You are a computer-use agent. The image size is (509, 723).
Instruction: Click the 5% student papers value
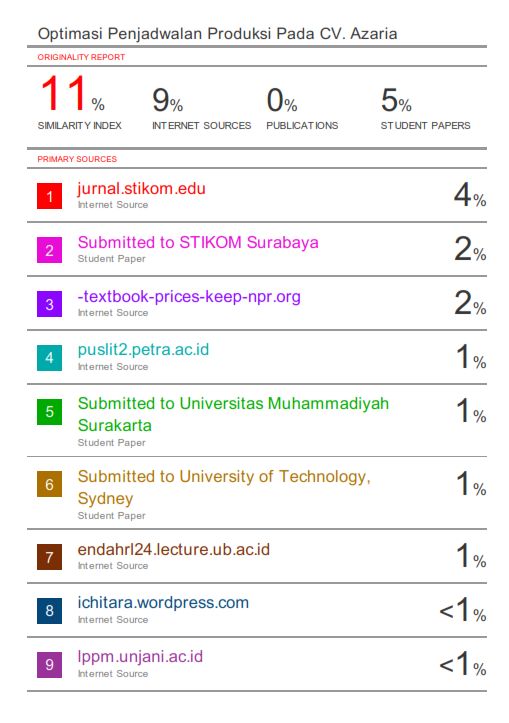396,100
